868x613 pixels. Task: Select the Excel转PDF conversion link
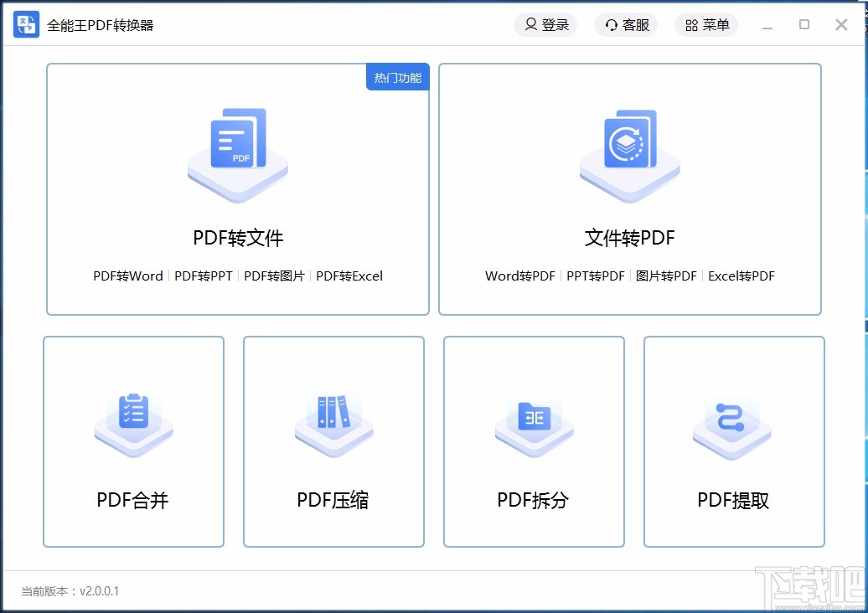coord(741,276)
